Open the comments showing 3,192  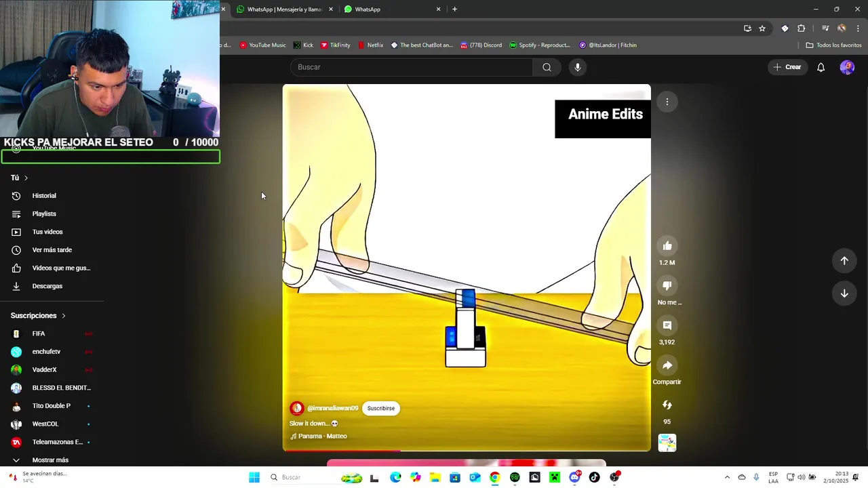(x=667, y=325)
